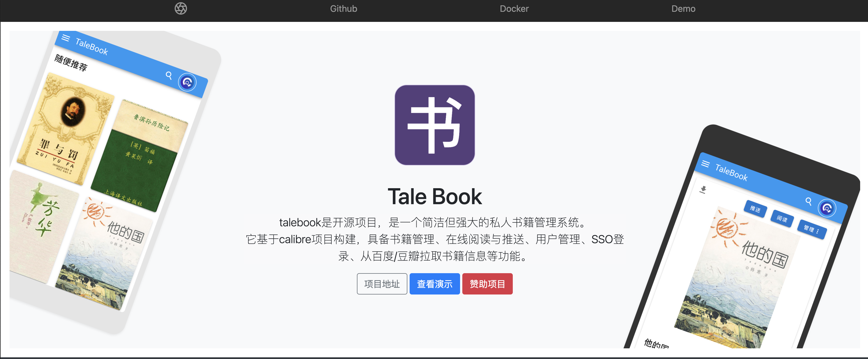
Task: Click the 罪与罚 book cover
Action: pos(66,129)
